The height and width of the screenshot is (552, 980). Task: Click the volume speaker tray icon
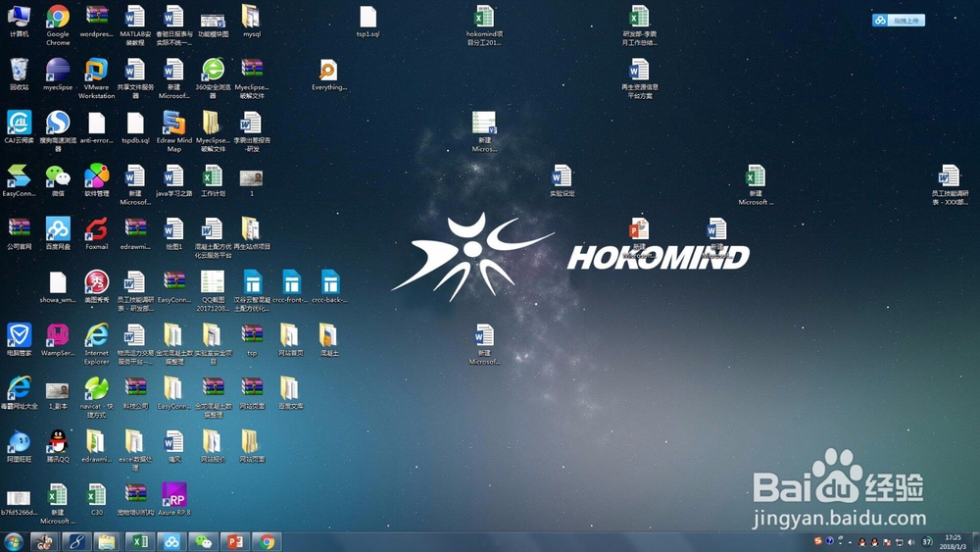tap(911, 542)
